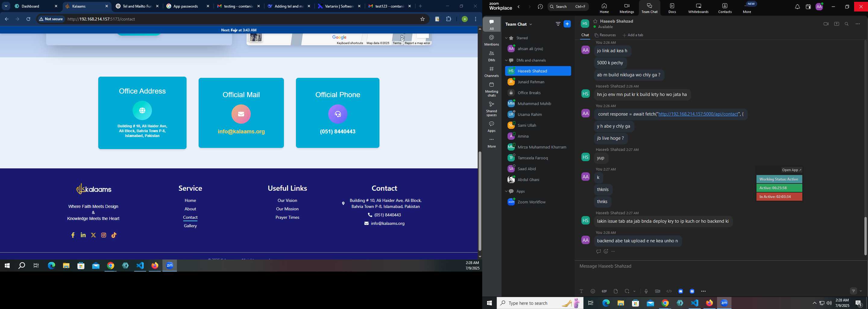This screenshot has height=309, width=868.
Task: Click the Kalaams page scrollbar thumb
Action: 480,201
